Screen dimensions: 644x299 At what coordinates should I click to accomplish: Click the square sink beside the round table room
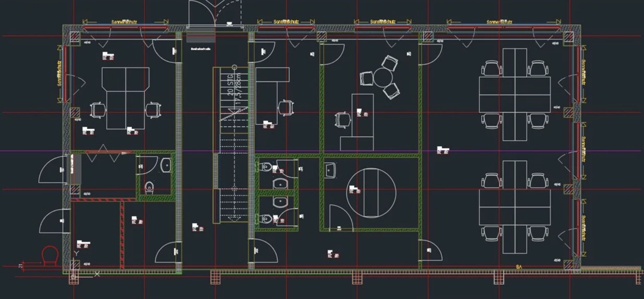[x=330, y=170]
